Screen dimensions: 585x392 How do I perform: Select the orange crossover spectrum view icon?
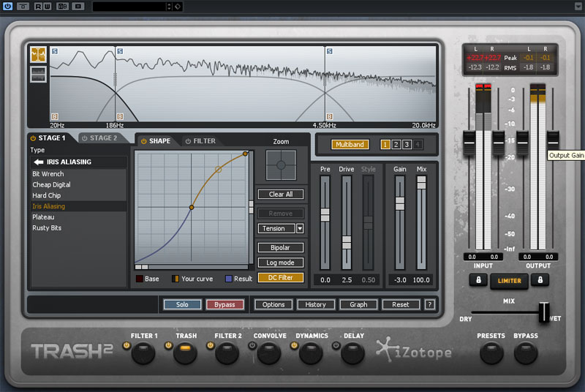coord(38,55)
